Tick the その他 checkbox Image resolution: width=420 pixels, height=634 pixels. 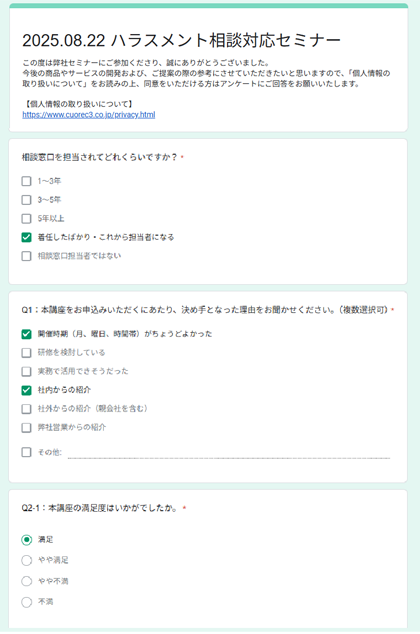point(26,452)
